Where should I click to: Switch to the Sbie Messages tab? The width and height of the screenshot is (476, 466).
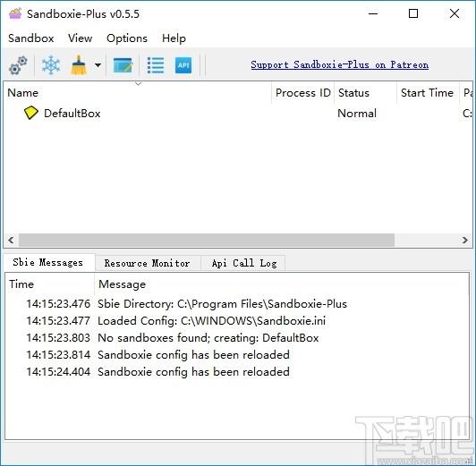tap(48, 262)
